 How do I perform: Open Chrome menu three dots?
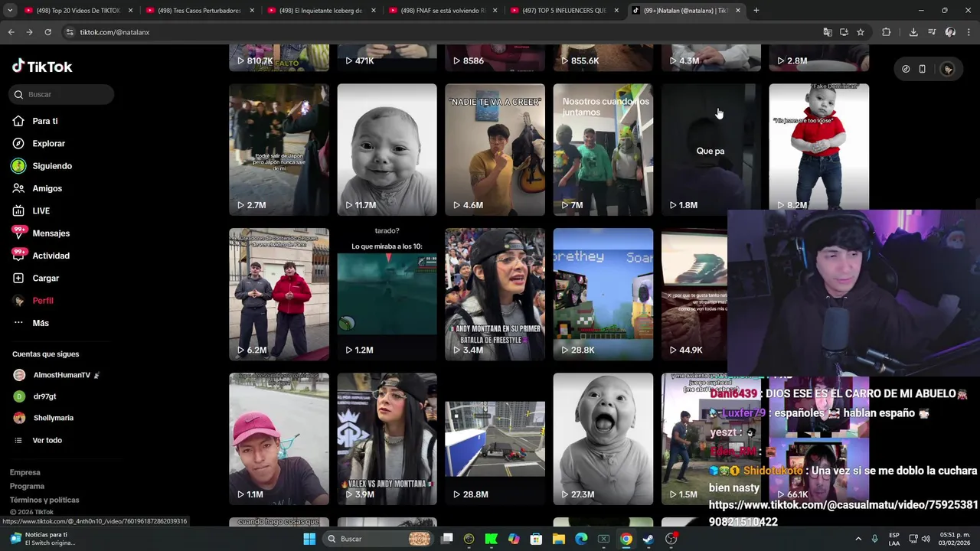969,32
